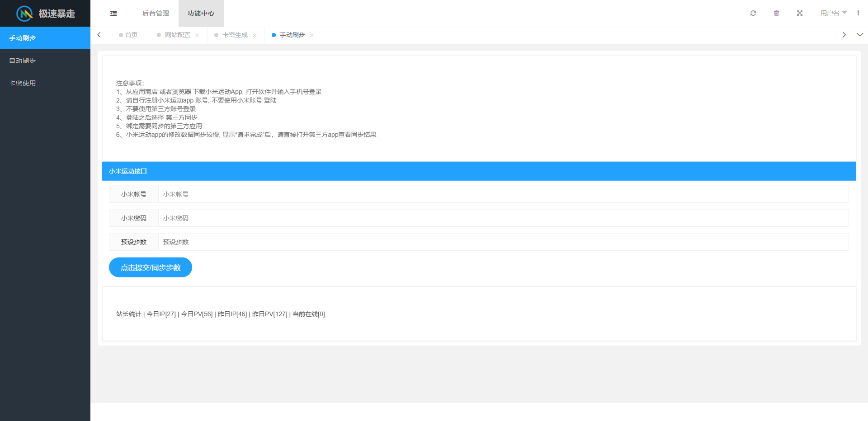Expand the tab options down chevron
The width and height of the screenshot is (868, 421).
point(860,35)
